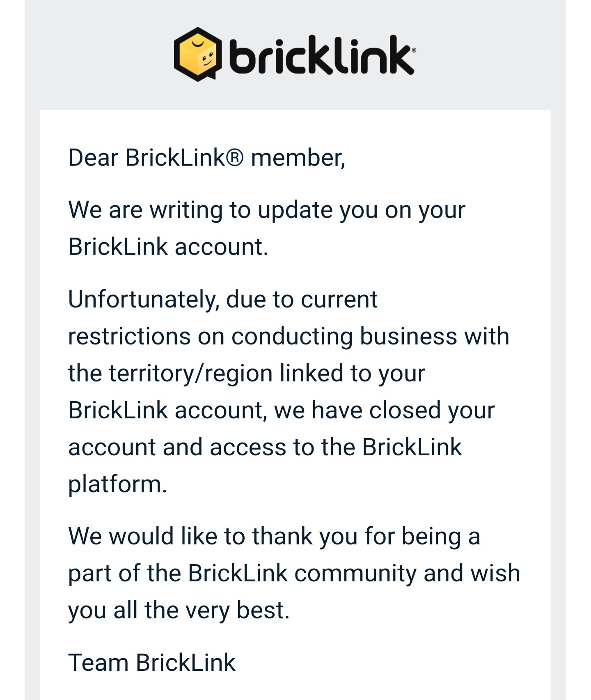Click the "We are writing to update you" line
This screenshot has width=591, height=700.
pyautogui.click(x=267, y=211)
